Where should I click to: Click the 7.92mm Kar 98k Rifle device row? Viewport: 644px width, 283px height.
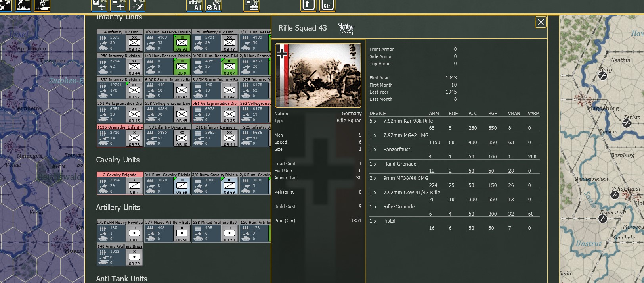(x=455, y=124)
